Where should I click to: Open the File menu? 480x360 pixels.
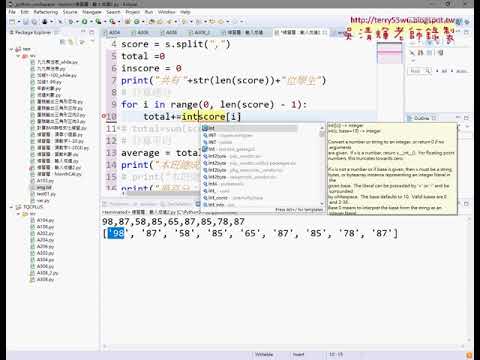tap(12, 12)
